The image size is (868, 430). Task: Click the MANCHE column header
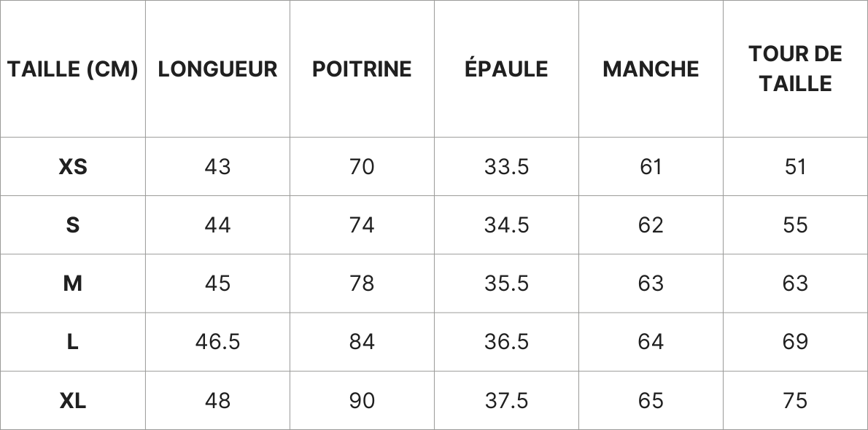[x=651, y=69]
